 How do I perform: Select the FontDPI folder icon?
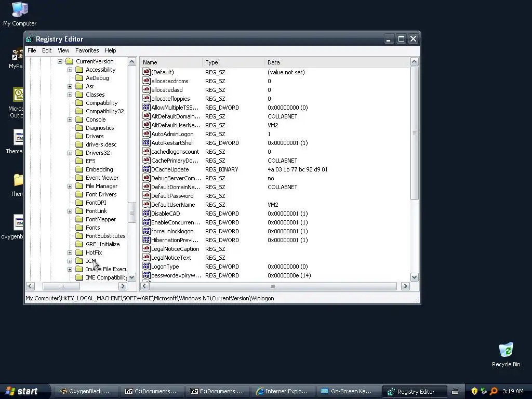pyautogui.click(x=79, y=203)
